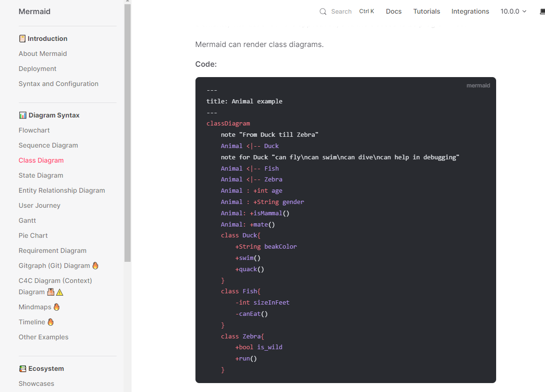Image resolution: width=545 pixels, height=392 pixels.
Task: Click the 'Animal : +int age' line
Action: pos(252,191)
